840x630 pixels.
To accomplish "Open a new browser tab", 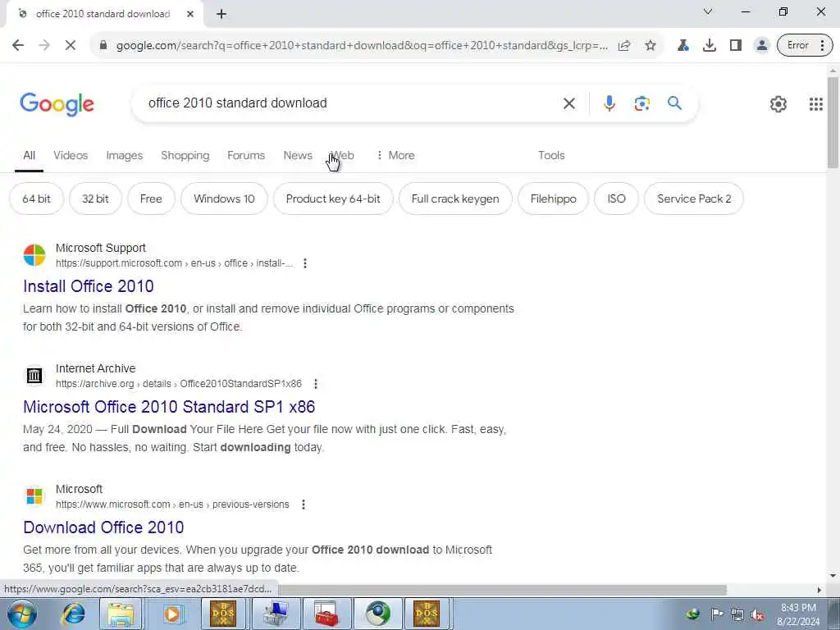I will pos(221,15).
